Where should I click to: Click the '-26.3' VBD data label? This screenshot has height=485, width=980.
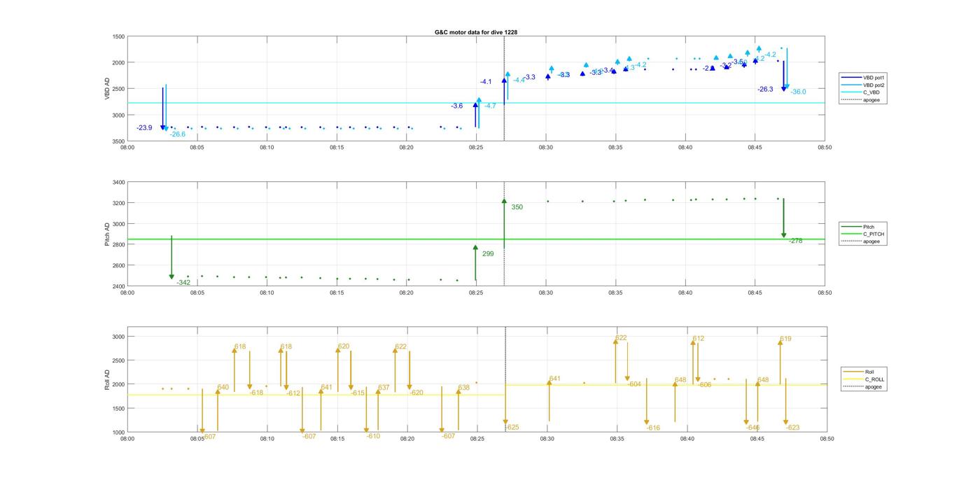click(x=765, y=90)
